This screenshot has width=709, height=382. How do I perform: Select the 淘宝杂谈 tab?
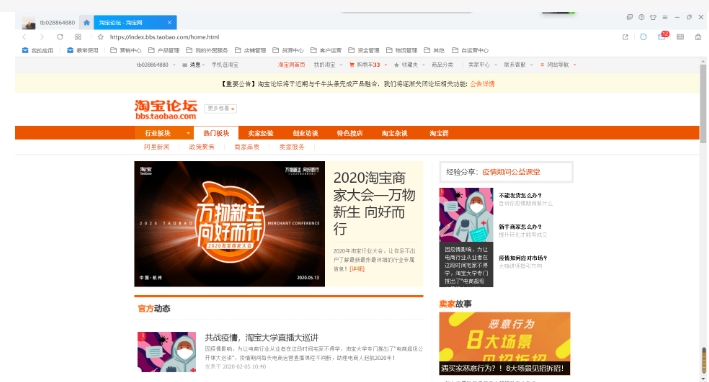[394, 133]
